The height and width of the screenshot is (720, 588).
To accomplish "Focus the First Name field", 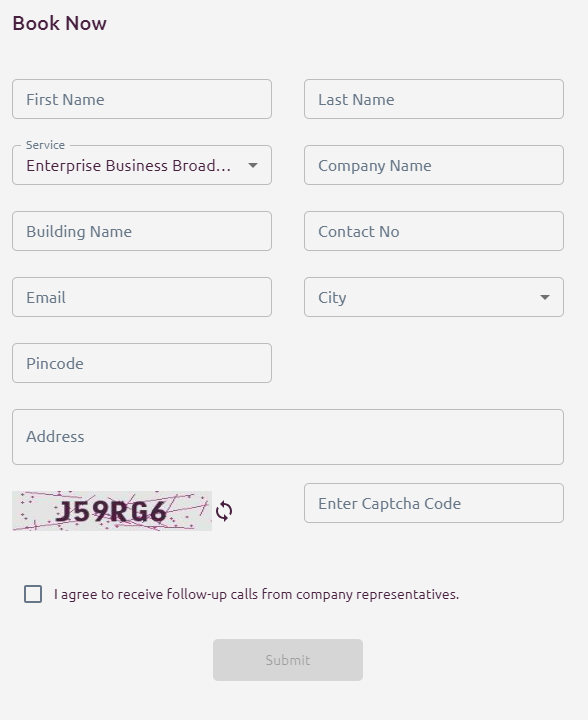I will click(142, 99).
